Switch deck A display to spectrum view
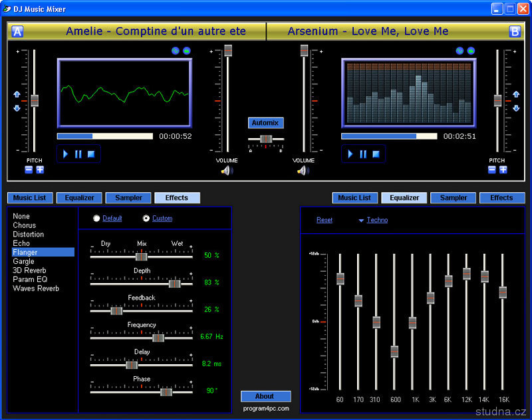 click(187, 51)
